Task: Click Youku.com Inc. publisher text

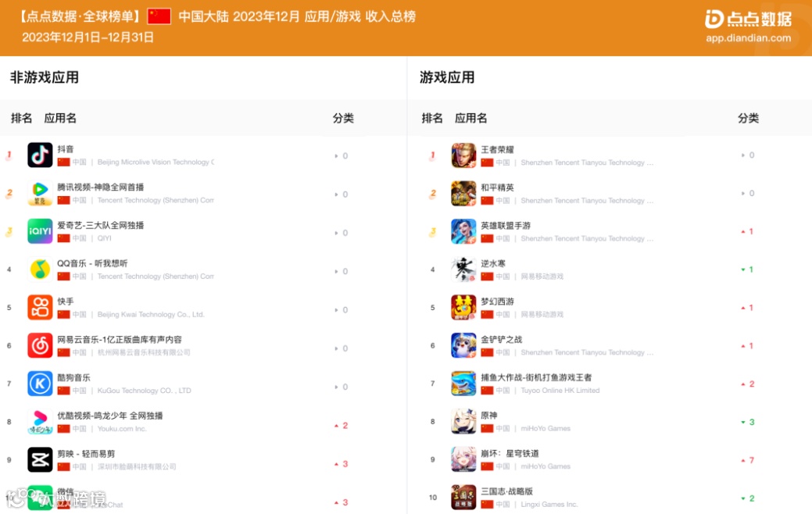Action: [122, 429]
